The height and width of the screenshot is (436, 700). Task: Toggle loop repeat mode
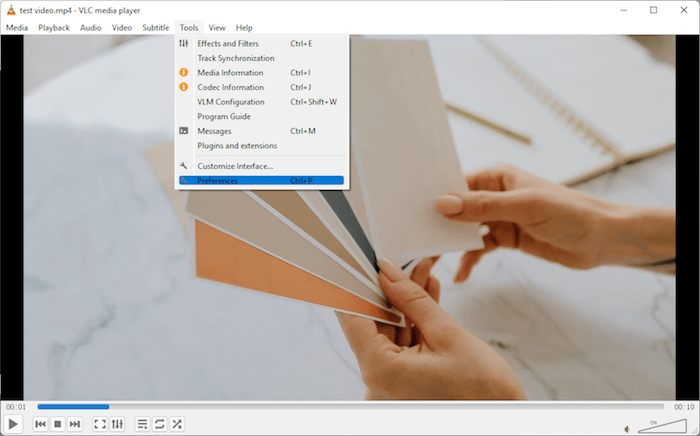(160, 424)
